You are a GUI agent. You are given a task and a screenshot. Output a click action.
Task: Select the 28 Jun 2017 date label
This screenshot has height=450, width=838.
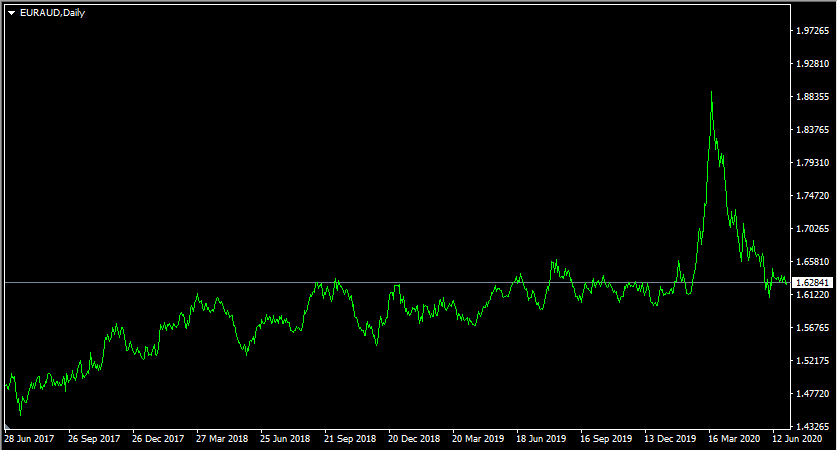29,439
